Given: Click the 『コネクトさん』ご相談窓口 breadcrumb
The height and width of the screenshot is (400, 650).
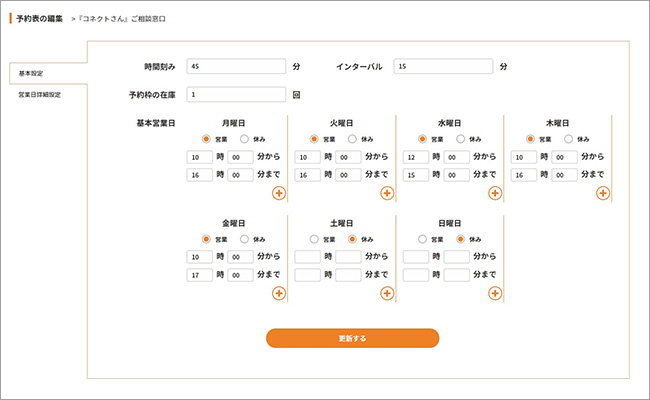Looking at the screenshot, I should pos(123,20).
